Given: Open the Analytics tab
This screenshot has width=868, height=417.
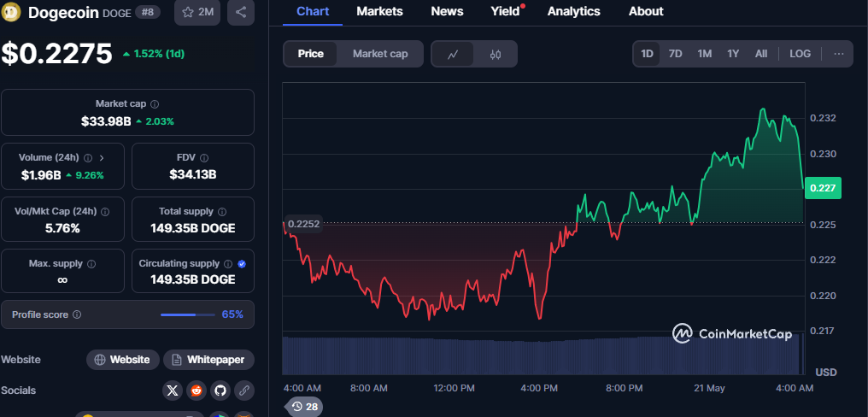Looking at the screenshot, I should [x=573, y=11].
